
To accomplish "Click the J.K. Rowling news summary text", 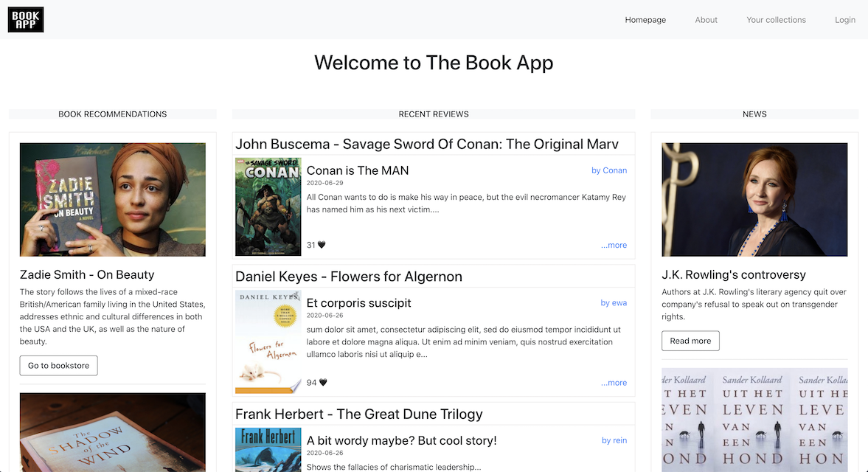I will point(754,305).
